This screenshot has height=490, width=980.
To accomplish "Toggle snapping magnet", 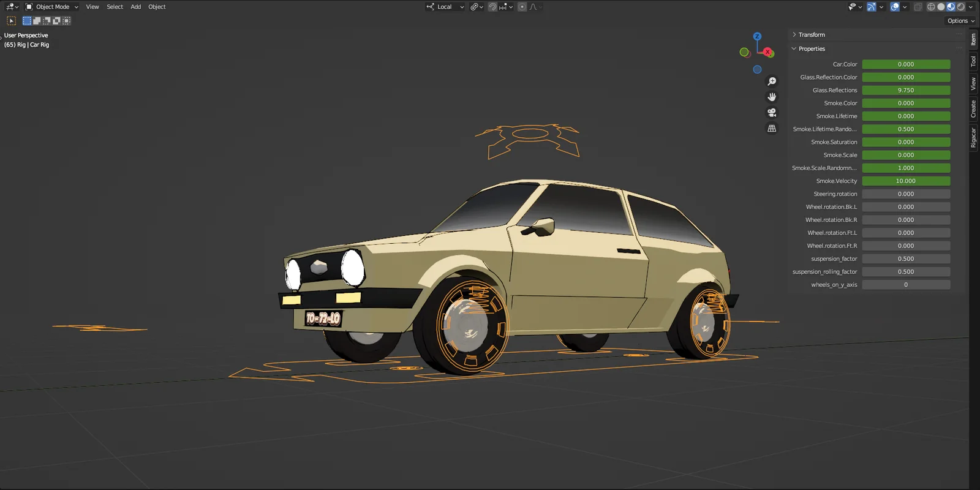I will tap(492, 7).
